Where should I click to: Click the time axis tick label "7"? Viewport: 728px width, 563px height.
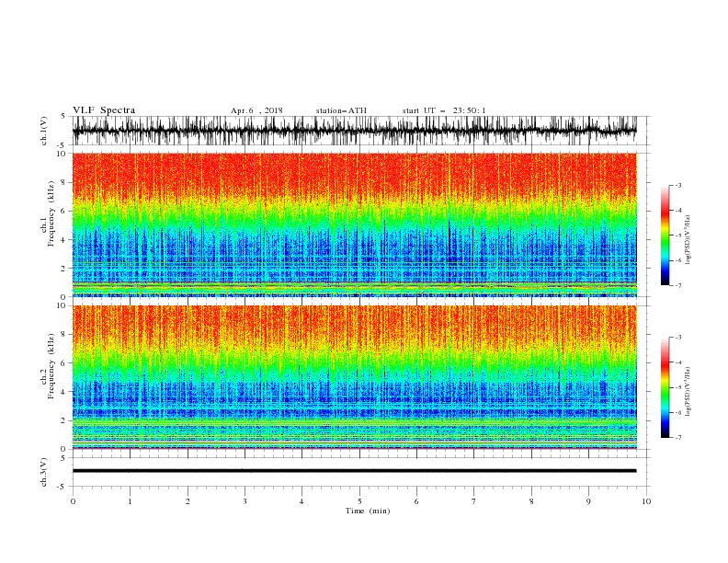pyautogui.click(x=474, y=501)
